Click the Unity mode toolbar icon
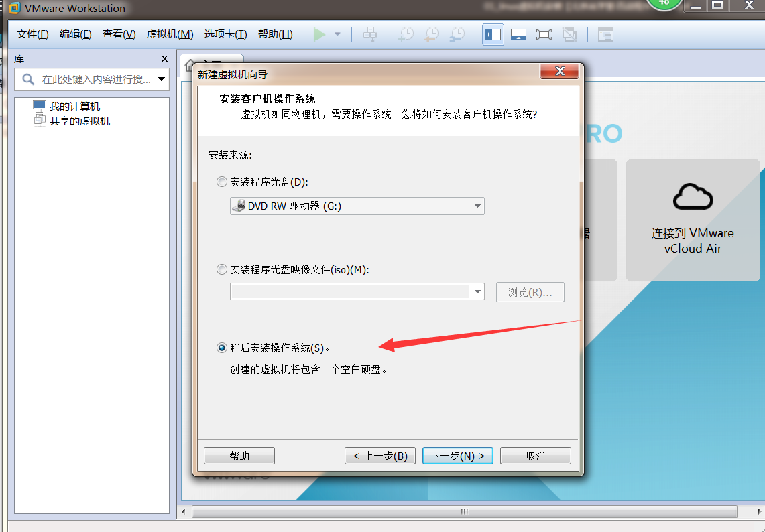The width and height of the screenshot is (765, 532). click(x=569, y=35)
